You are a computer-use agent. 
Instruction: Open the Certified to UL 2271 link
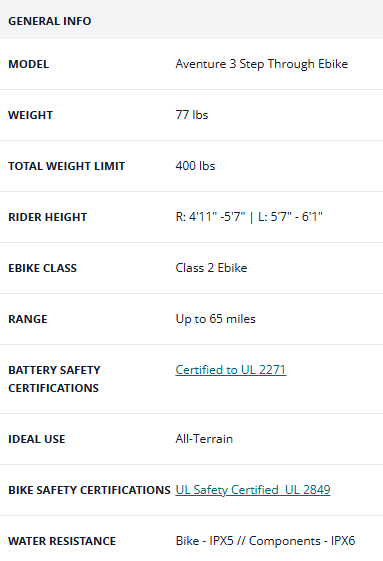[x=231, y=370]
